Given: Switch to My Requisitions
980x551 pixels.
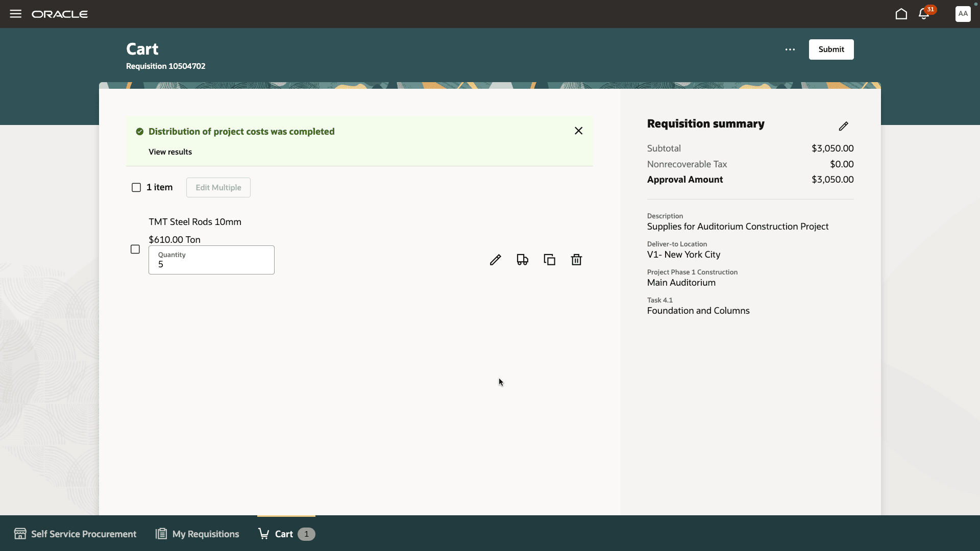Looking at the screenshot, I should point(197,534).
